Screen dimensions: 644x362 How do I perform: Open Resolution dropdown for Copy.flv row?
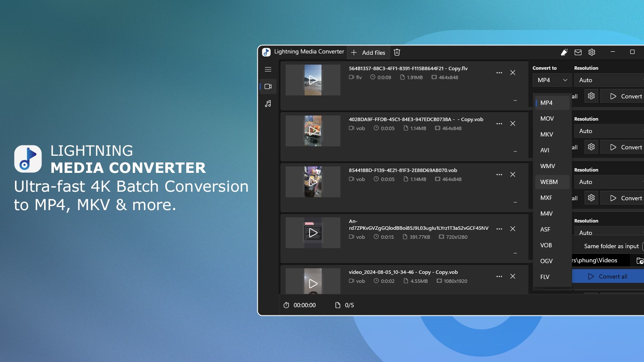[x=609, y=80]
